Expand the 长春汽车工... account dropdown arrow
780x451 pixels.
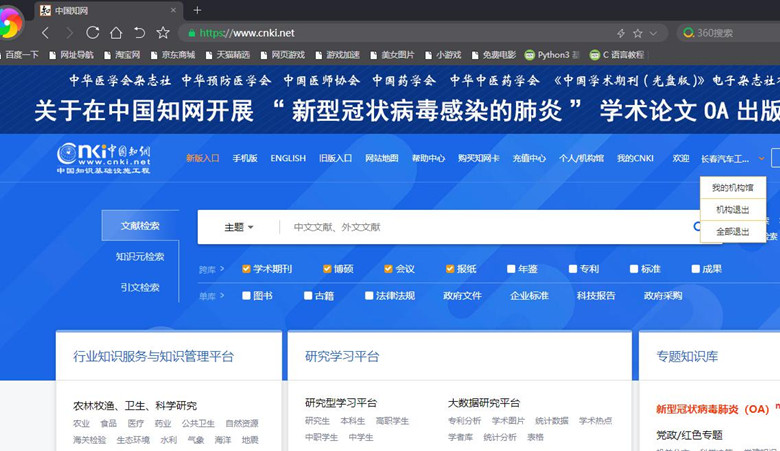click(x=761, y=159)
